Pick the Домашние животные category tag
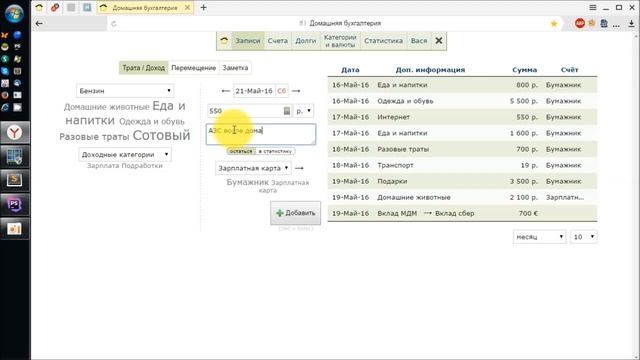 (107, 107)
